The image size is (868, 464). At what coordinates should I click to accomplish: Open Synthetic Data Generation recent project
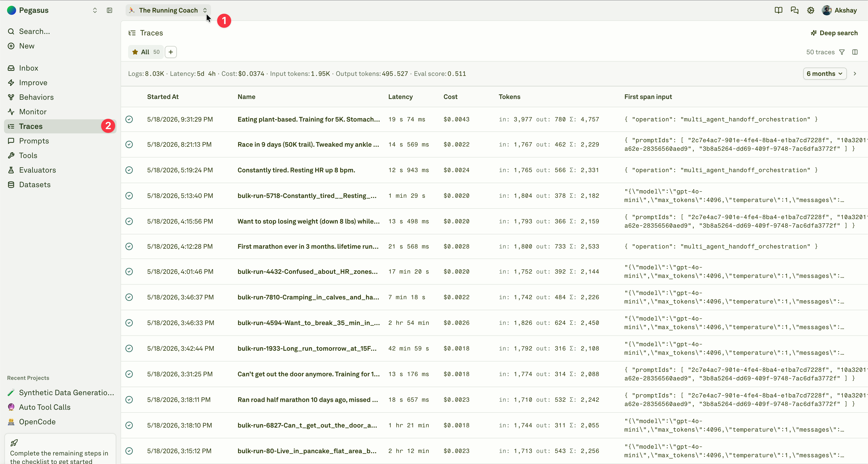pyautogui.click(x=61, y=393)
